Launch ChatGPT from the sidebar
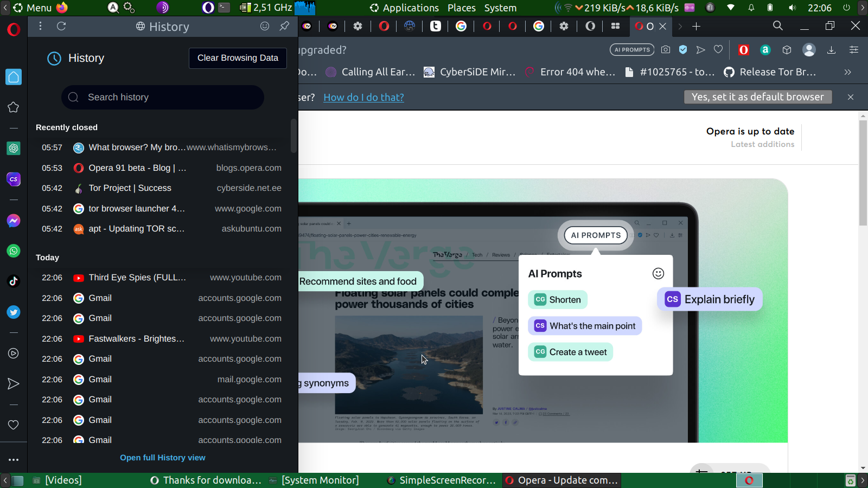Viewport: 868px width, 488px height. (x=14, y=148)
